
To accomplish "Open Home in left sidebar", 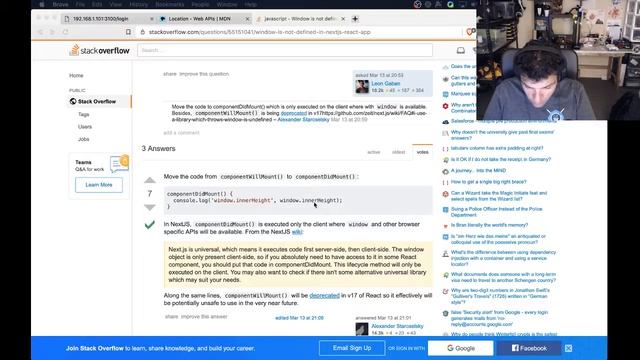I will (x=76, y=76).
